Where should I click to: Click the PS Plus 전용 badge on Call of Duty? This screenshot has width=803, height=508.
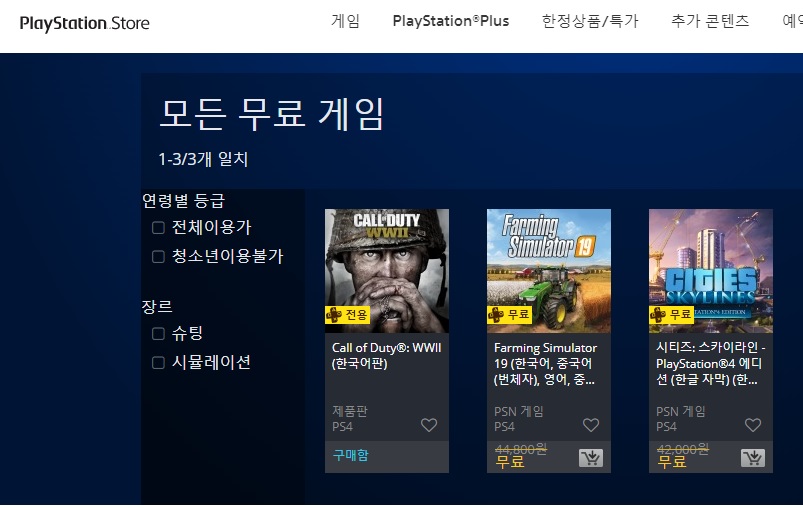pyautogui.click(x=347, y=314)
